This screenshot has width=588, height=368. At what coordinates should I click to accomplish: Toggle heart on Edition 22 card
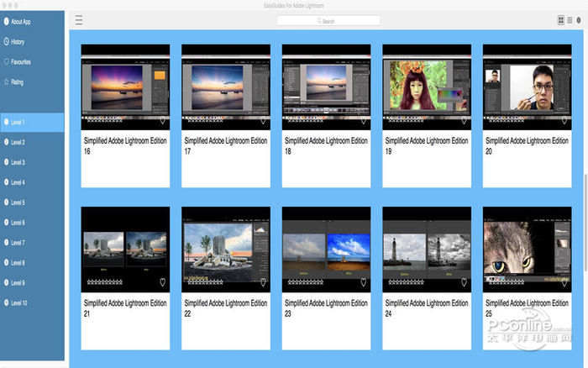(x=263, y=282)
